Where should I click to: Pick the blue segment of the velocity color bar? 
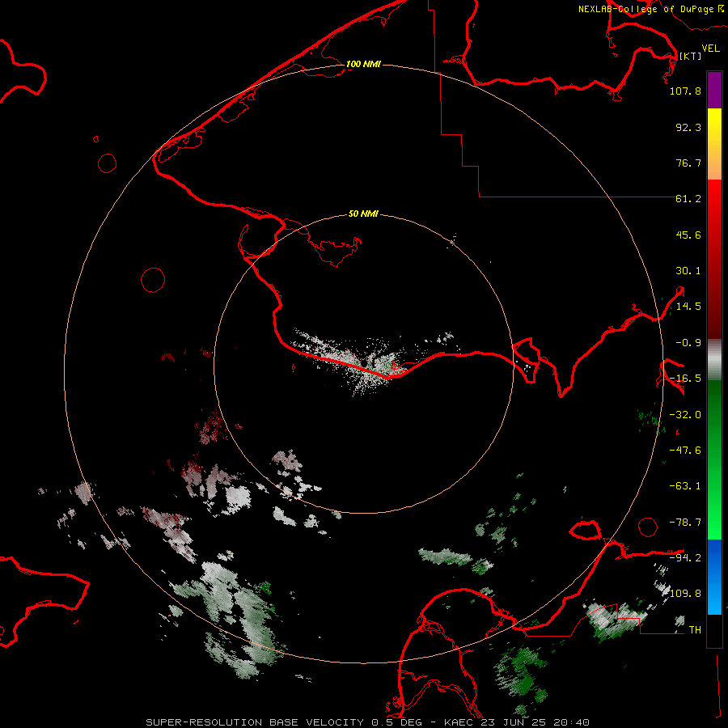pos(714,577)
